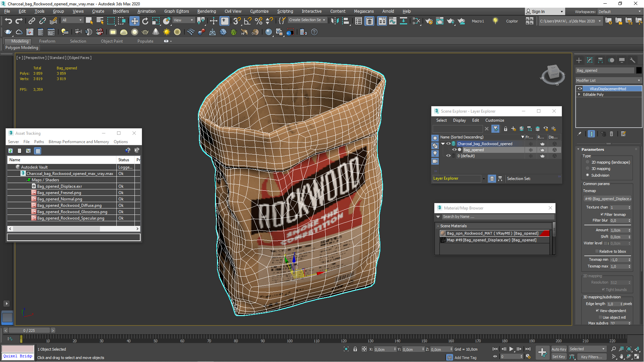Image resolution: width=644 pixels, height=362 pixels.
Task: Open the Create Selection Set dropdown
Action: tap(307, 20)
